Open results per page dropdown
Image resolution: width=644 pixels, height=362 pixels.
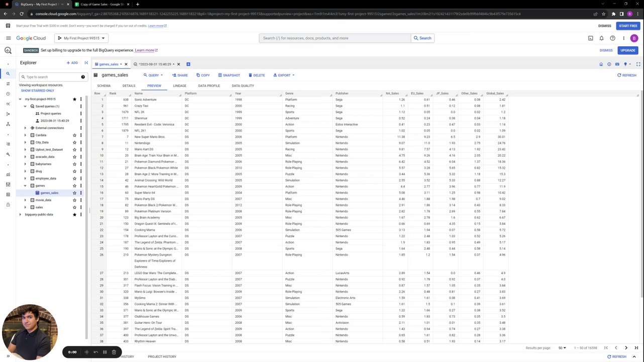pos(562,348)
